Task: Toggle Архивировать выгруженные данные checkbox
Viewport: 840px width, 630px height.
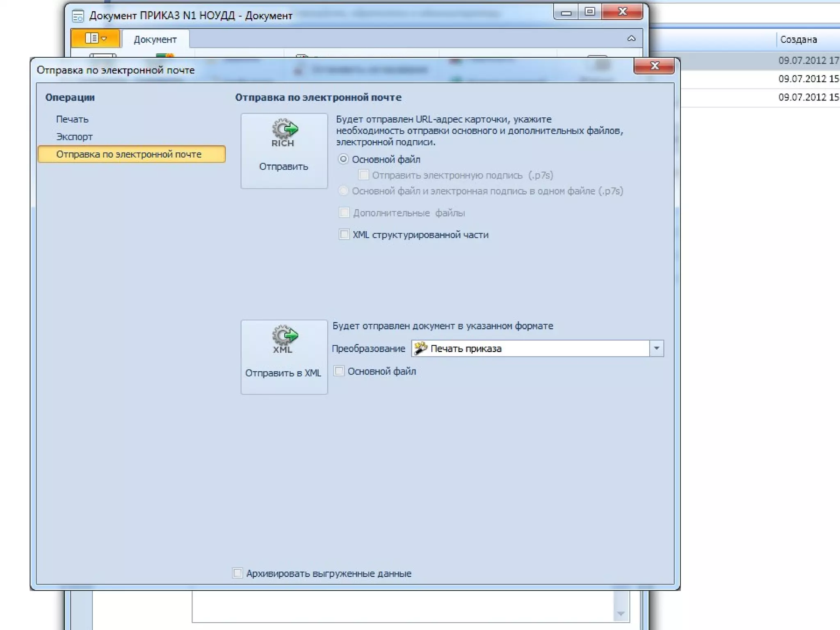Action: click(237, 573)
